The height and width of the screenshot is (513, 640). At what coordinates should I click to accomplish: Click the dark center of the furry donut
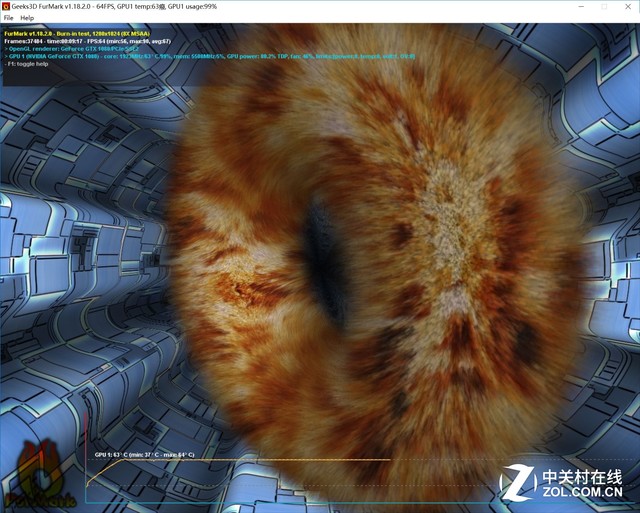(325, 261)
